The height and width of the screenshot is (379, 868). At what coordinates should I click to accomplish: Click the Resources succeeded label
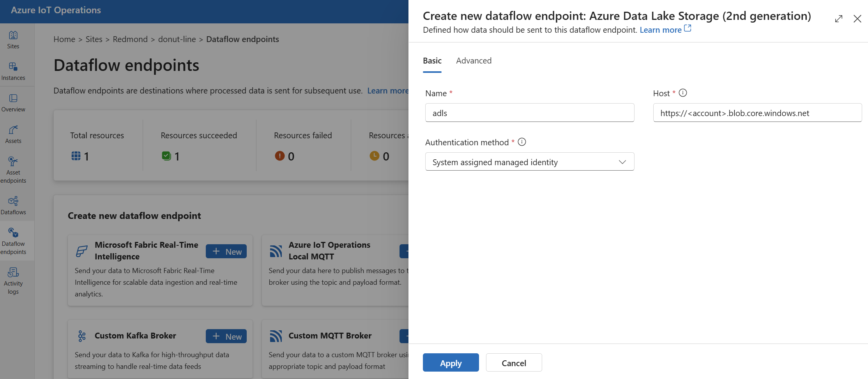point(199,135)
